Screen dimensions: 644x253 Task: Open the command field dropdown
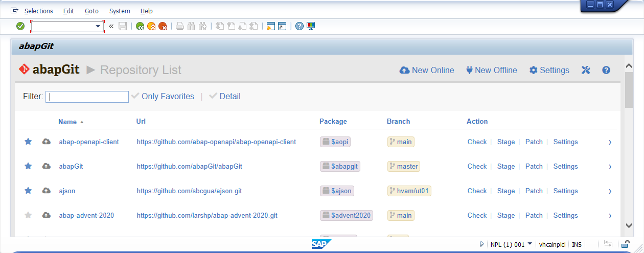98,26
